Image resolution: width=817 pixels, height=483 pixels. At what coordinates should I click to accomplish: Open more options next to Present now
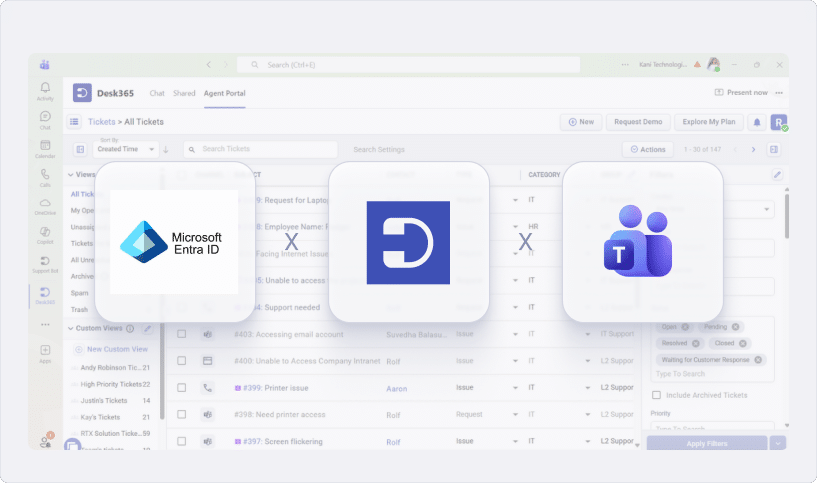click(779, 93)
